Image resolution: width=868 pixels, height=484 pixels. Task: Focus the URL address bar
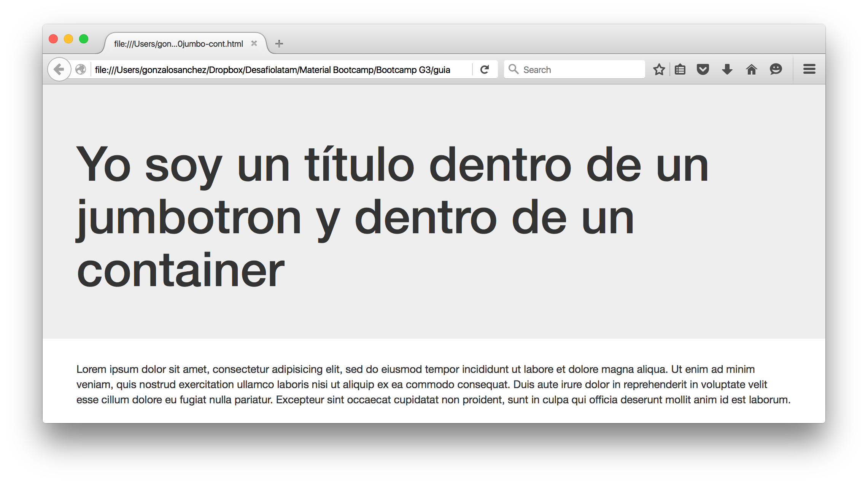(272, 70)
